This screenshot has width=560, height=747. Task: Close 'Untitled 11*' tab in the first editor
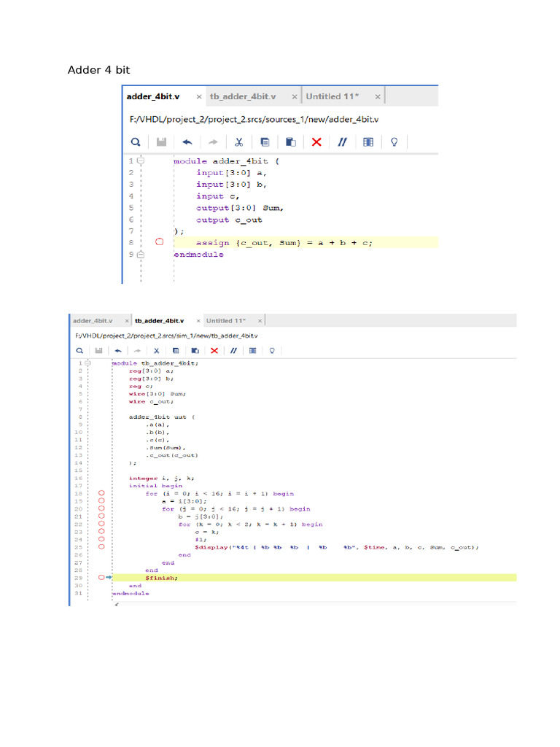(378, 97)
